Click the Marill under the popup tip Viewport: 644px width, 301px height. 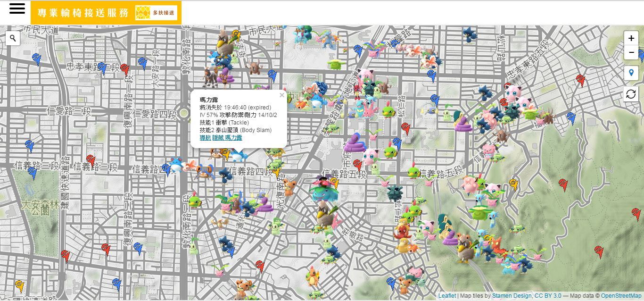239,155
